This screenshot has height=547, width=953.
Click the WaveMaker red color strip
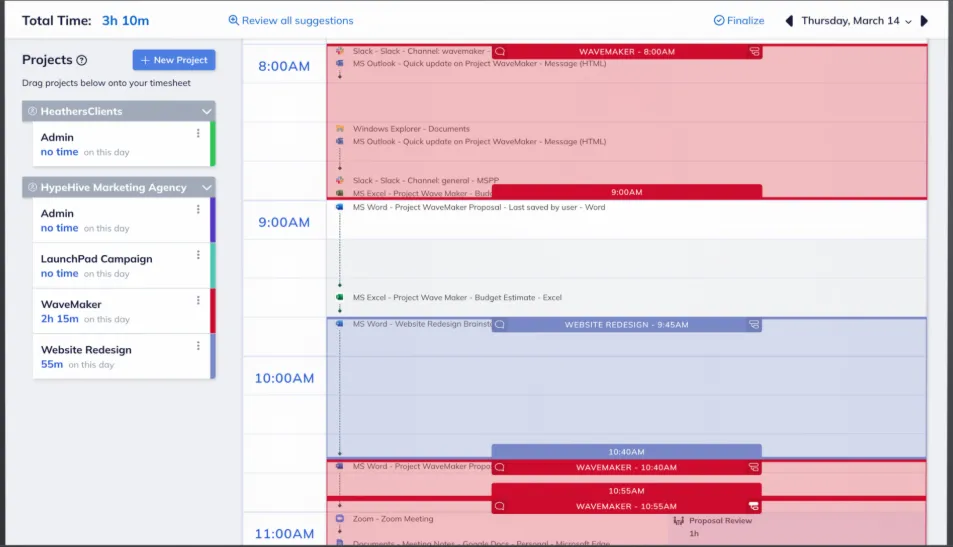213,311
